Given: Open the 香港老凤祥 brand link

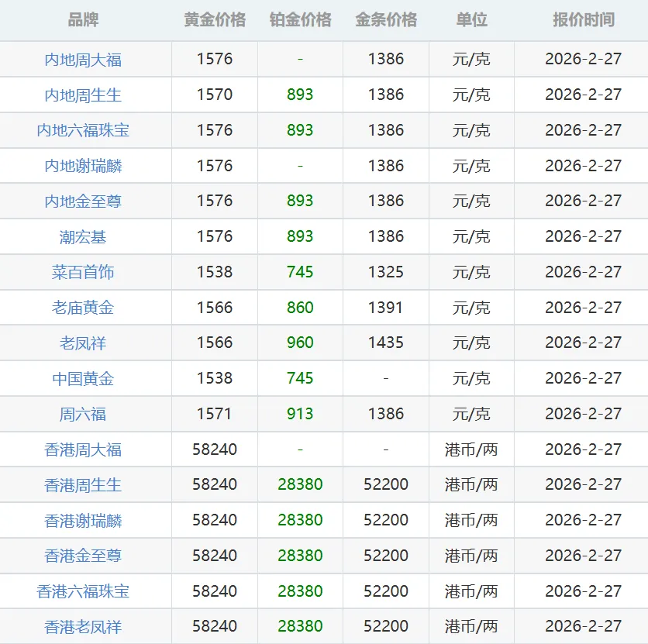Looking at the screenshot, I should pyautogui.click(x=83, y=627).
